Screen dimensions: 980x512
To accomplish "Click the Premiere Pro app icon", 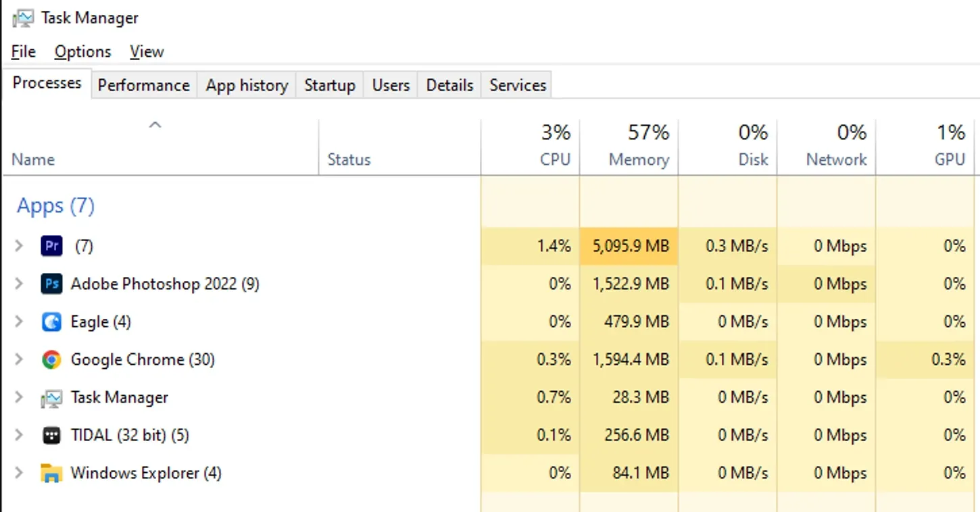I will (x=51, y=246).
